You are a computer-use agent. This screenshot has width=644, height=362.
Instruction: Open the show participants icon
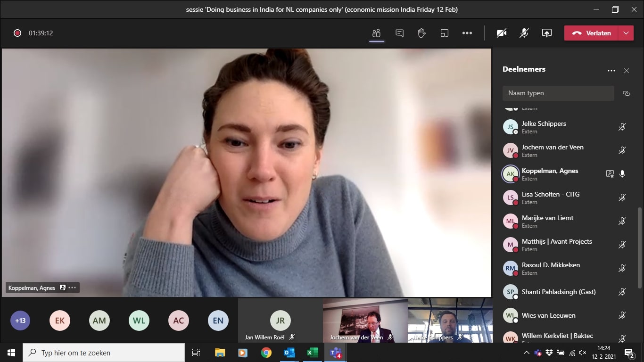click(x=376, y=33)
